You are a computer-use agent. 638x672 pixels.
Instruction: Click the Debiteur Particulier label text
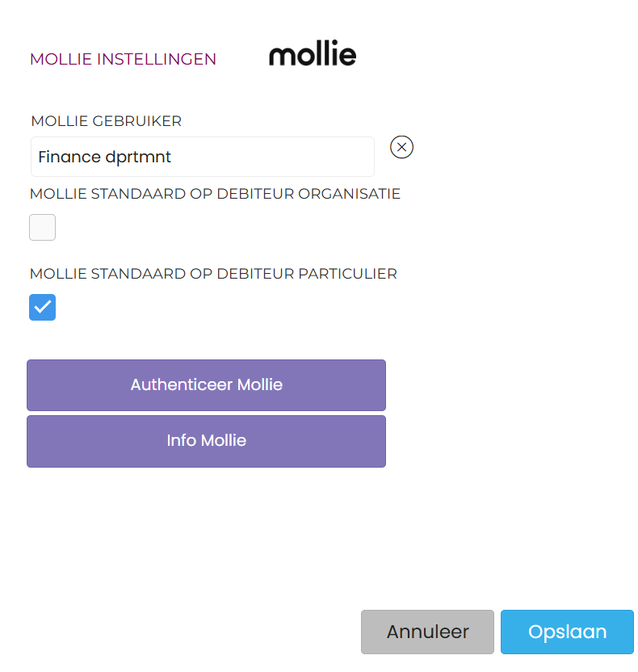213,274
